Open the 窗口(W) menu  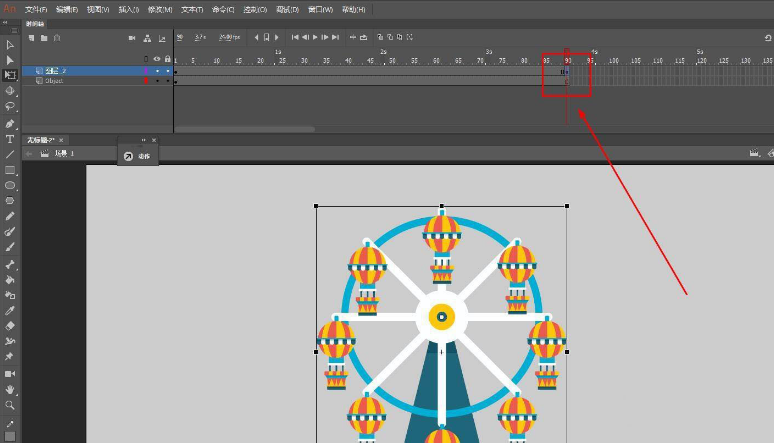coord(320,9)
